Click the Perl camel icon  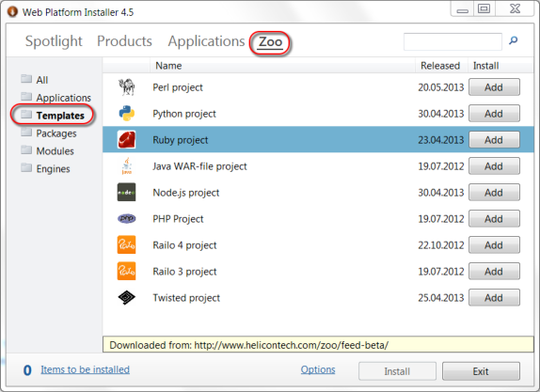pyautogui.click(x=126, y=87)
